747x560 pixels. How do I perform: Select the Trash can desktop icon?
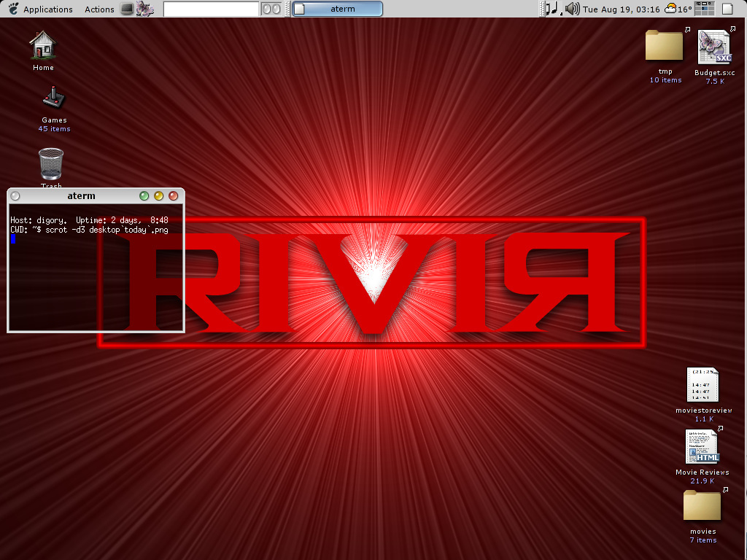click(51, 164)
